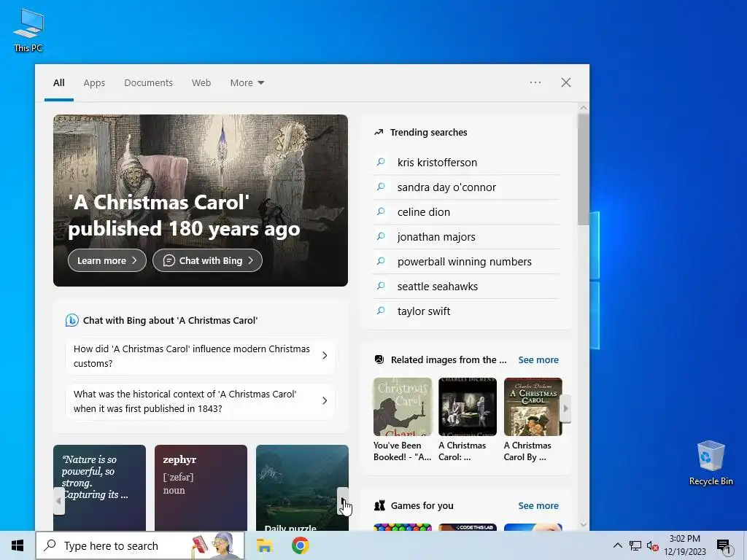Click chevron beside influence modern Christmas question
The width and height of the screenshot is (747, 560).
(x=325, y=356)
